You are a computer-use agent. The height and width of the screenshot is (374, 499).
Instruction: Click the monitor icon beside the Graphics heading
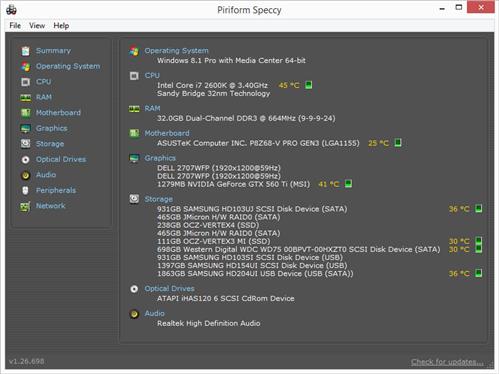point(134,158)
